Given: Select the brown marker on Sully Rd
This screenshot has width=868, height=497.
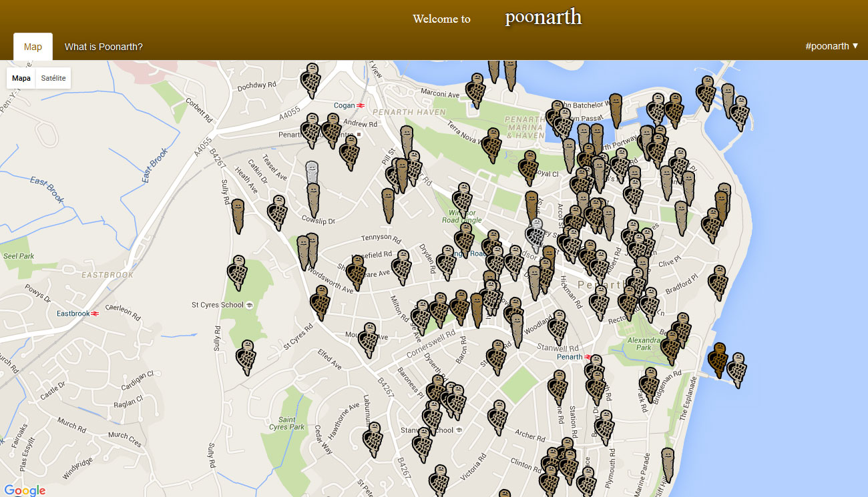Looking at the screenshot, I should coord(238,216).
